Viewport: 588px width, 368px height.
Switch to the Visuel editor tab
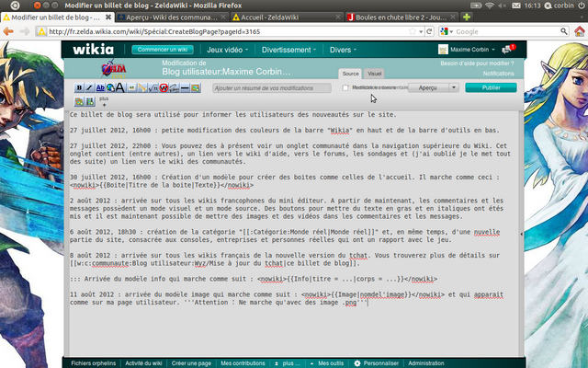point(374,74)
